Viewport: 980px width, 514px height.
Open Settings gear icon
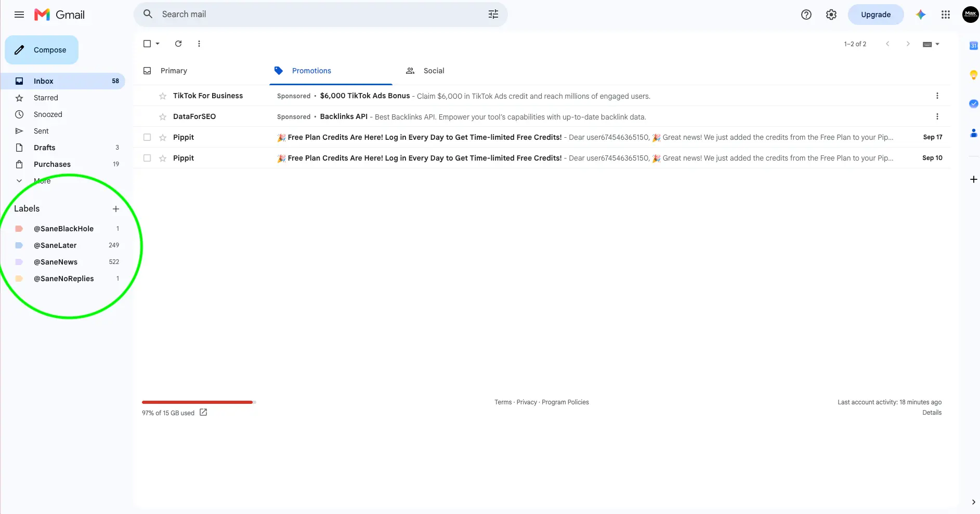[831, 15]
